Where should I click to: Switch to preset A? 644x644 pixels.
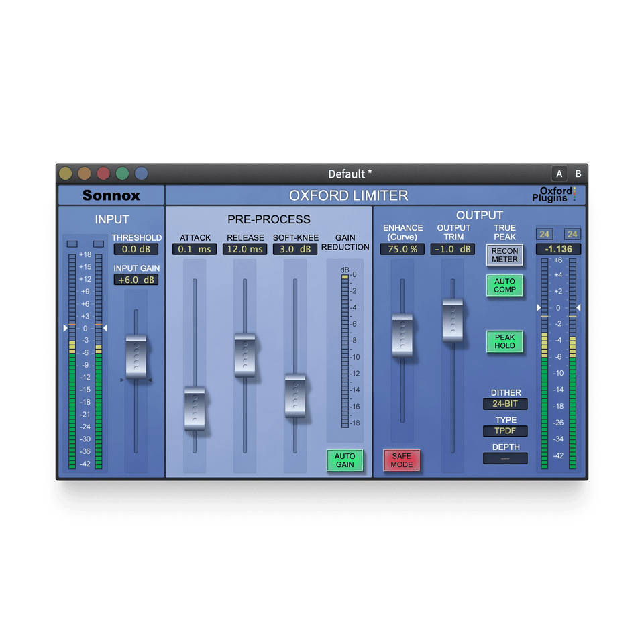559,173
